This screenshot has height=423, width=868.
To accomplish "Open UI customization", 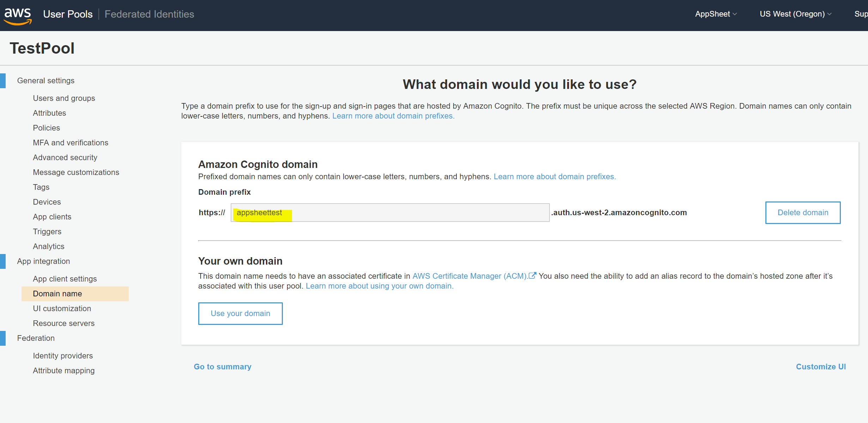I will tap(62, 308).
